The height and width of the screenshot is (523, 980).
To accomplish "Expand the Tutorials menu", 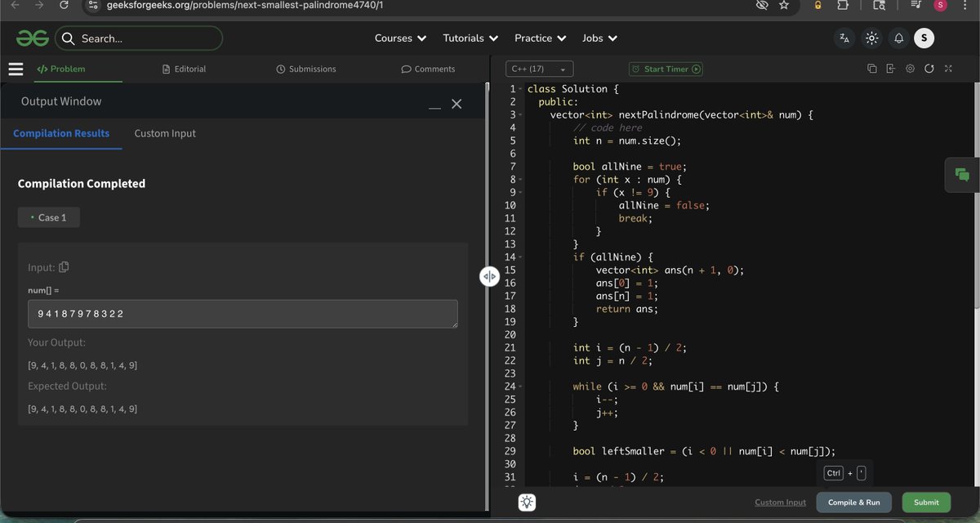I will pos(470,38).
